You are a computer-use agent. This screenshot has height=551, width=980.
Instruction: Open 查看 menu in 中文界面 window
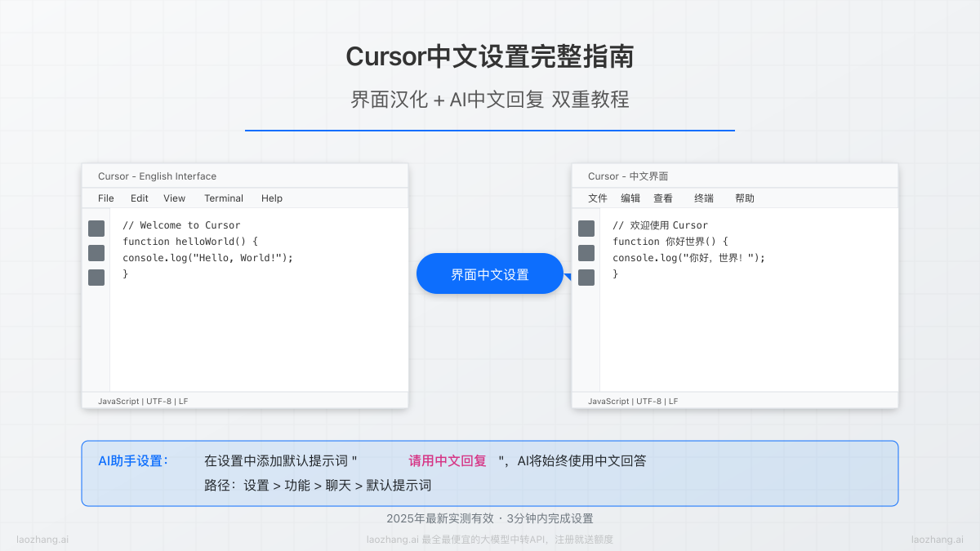663,198
